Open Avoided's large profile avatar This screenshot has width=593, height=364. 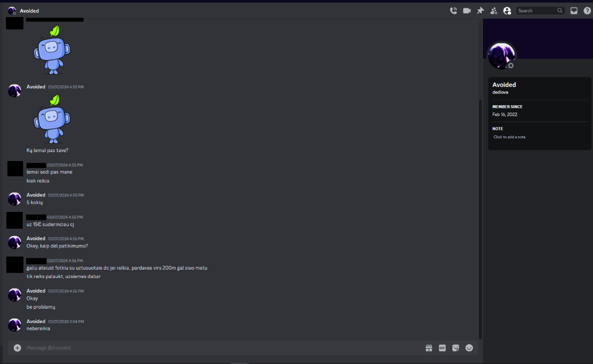coord(501,55)
